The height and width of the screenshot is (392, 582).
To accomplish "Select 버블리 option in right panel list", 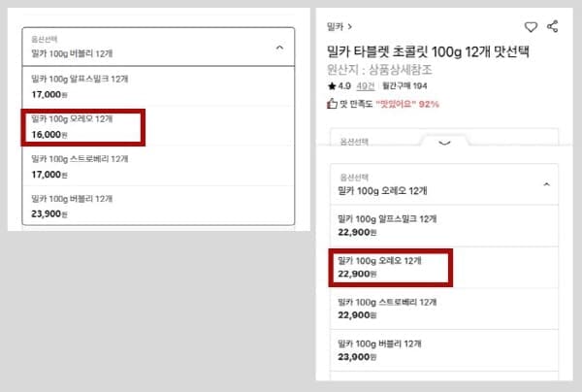I will (x=444, y=350).
